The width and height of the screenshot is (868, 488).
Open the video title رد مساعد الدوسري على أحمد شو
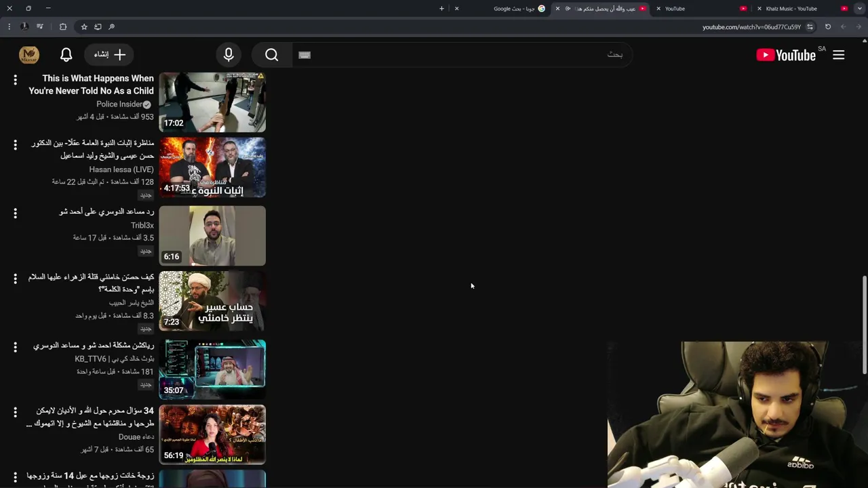point(107,211)
